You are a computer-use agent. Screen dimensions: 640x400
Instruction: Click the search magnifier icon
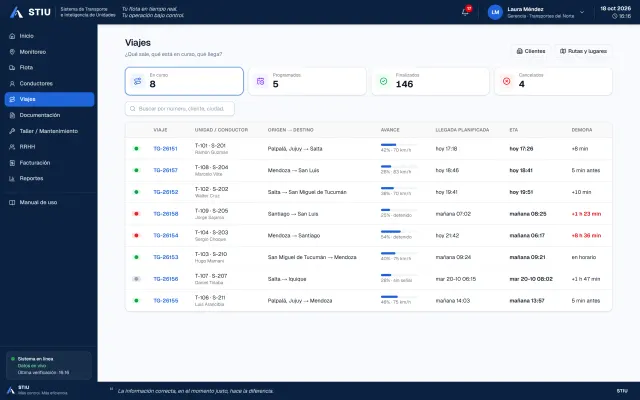coord(133,109)
